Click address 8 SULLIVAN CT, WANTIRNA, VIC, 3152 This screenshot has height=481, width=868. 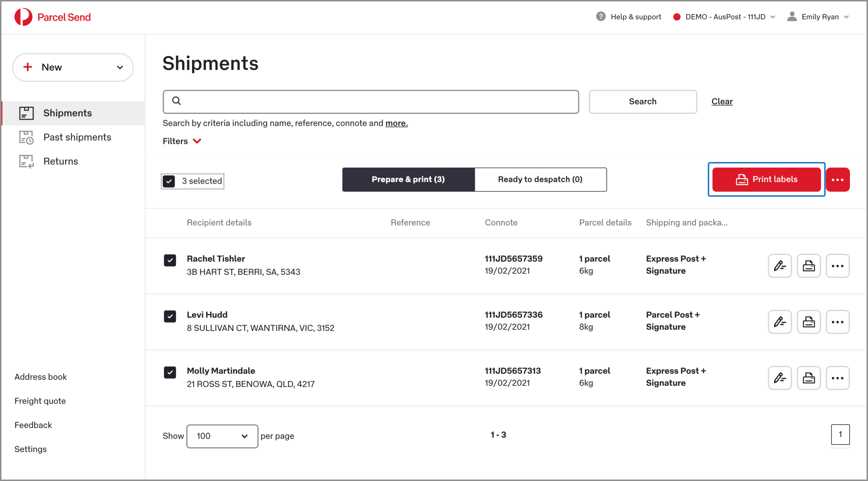[261, 328]
